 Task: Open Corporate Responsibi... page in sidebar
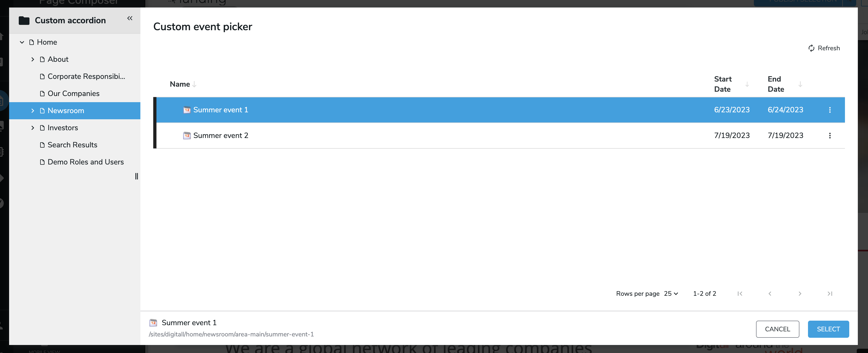86,76
